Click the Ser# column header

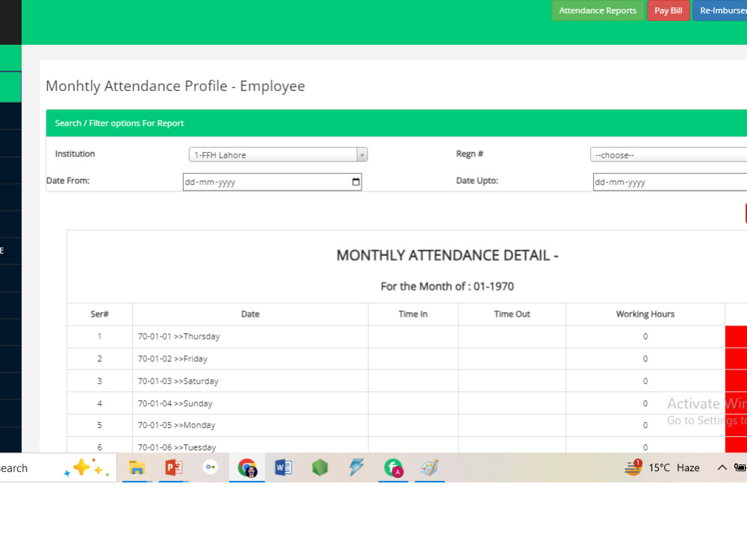(99, 314)
